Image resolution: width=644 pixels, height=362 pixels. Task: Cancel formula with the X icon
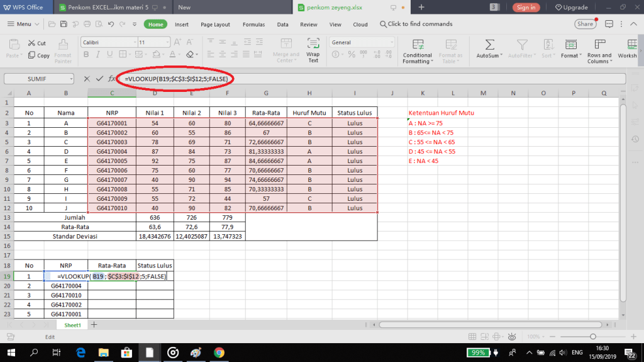click(x=87, y=79)
